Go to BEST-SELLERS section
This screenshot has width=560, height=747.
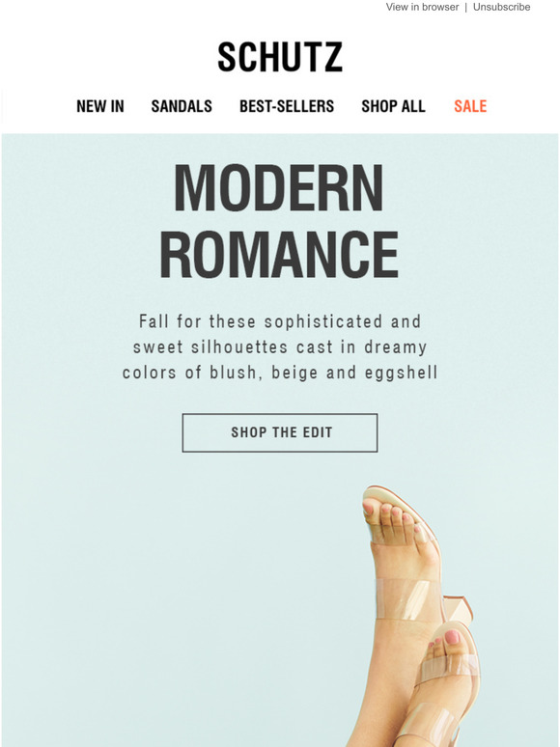[287, 106]
